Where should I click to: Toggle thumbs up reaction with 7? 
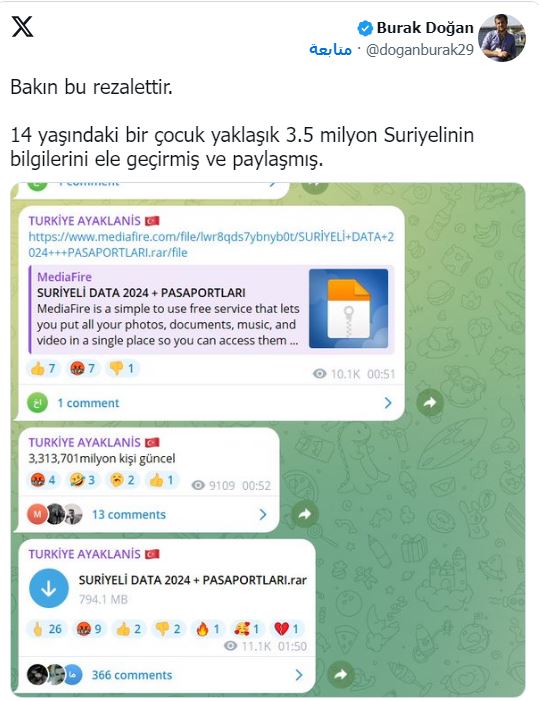pyautogui.click(x=43, y=368)
